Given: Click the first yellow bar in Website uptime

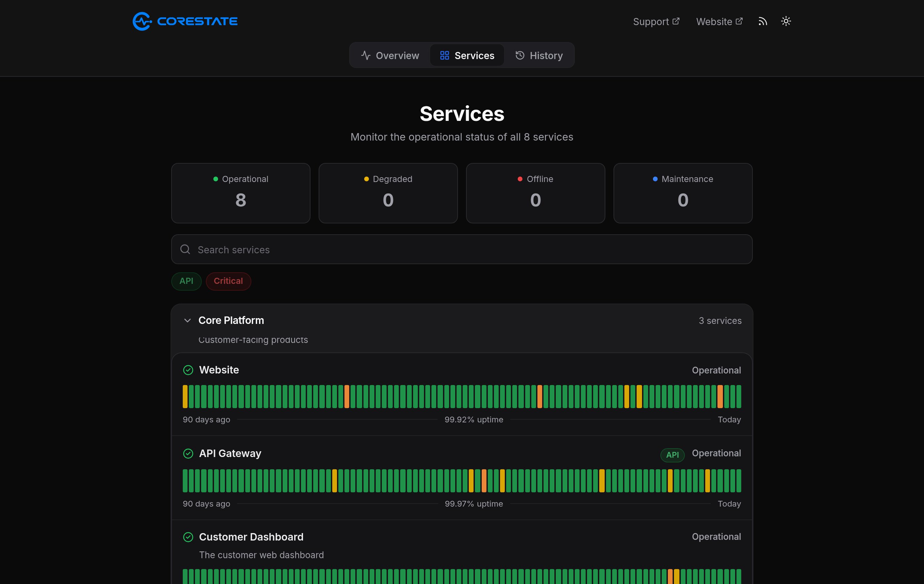Looking at the screenshot, I should click(x=185, y=397).
